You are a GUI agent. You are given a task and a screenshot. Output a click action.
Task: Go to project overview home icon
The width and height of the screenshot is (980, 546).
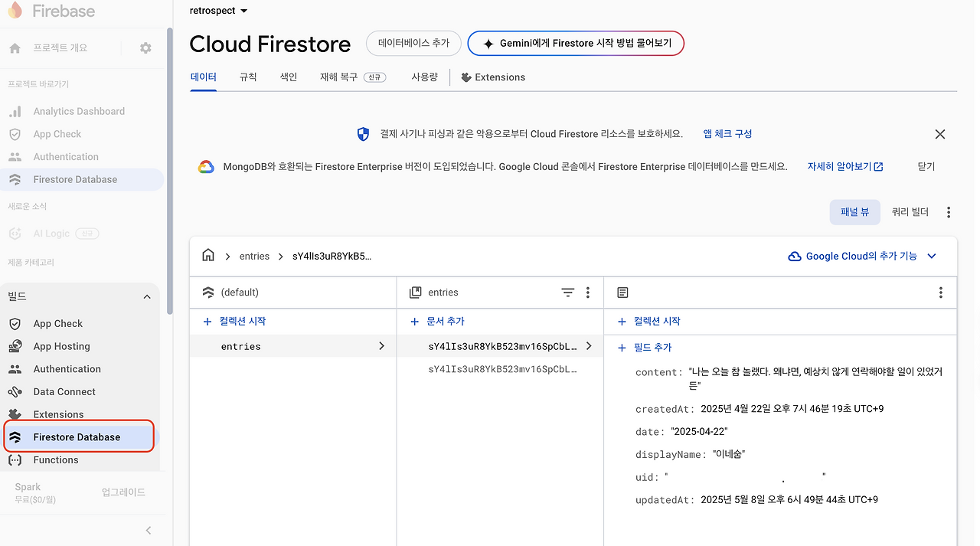coord(15,48)
